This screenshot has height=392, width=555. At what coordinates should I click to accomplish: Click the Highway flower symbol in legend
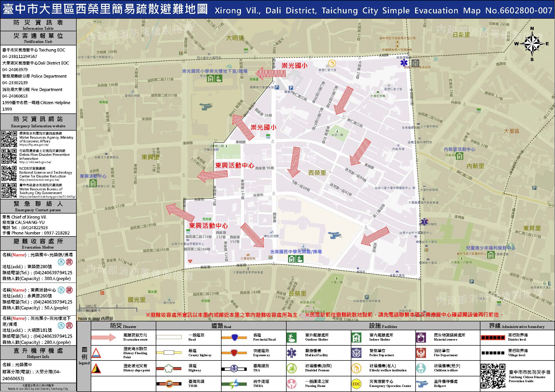tap(169, 369)
